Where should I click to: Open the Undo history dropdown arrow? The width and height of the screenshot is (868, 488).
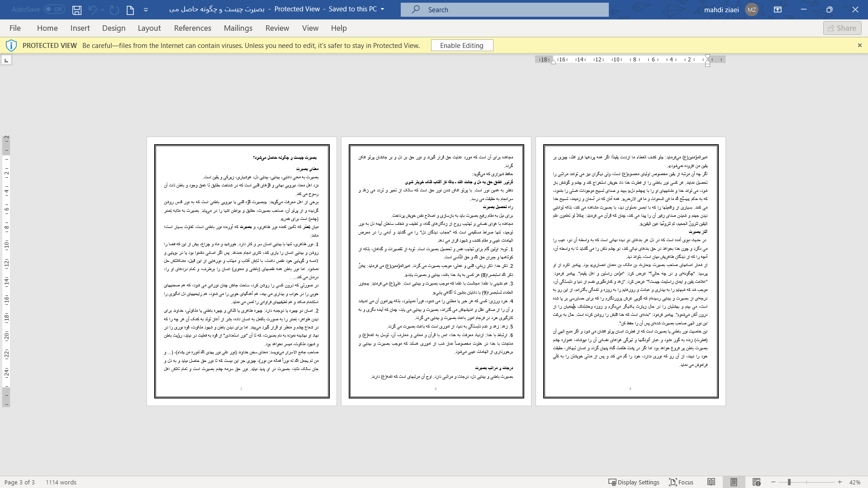click(103, 9)
